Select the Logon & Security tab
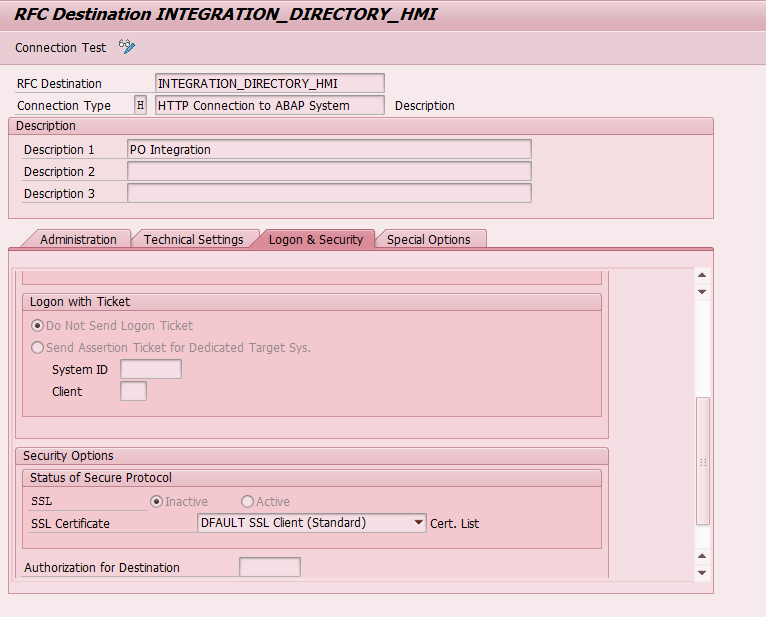Image resolution: width=766 pixels, height=617 pixels. (x=316, y=239)
